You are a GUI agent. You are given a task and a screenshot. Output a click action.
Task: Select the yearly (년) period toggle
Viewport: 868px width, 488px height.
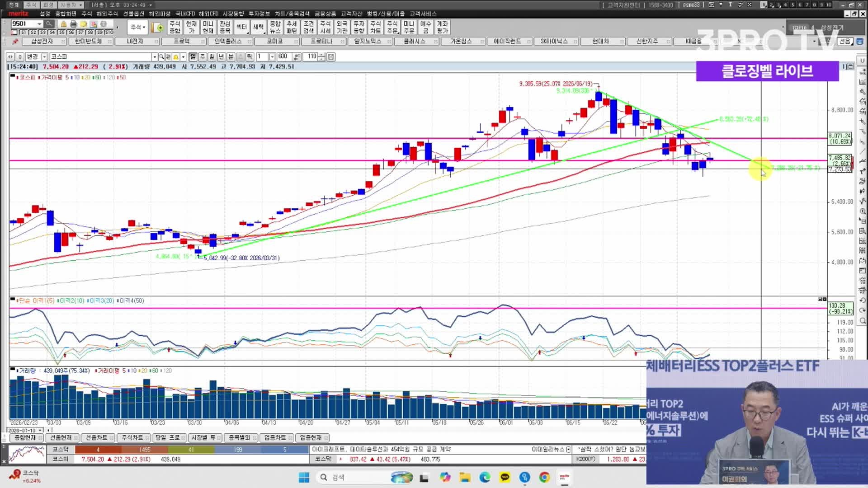click(x=221, y=57)
